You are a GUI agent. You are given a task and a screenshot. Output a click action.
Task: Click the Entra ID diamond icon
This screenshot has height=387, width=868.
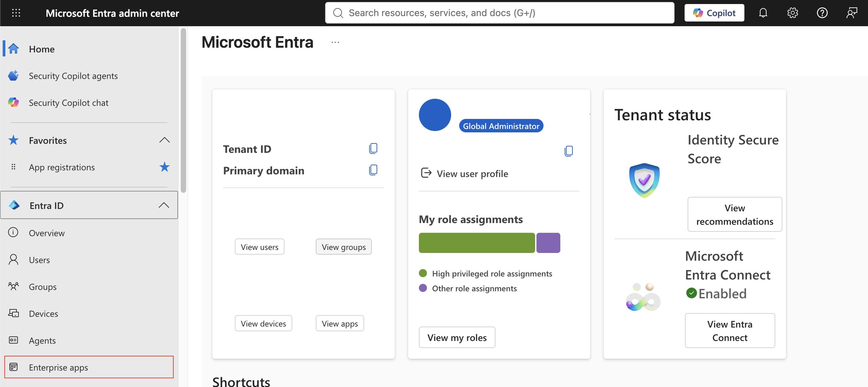coord(14,205)
